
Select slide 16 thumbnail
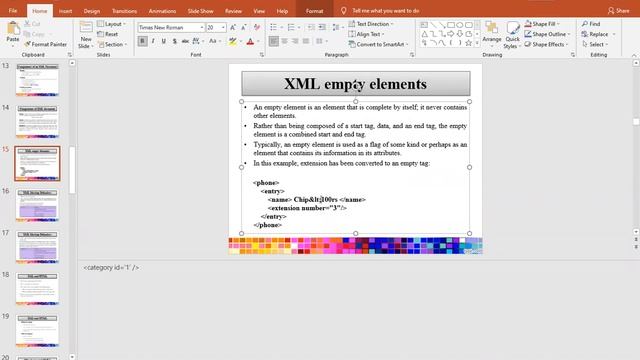tap(37, 205)
